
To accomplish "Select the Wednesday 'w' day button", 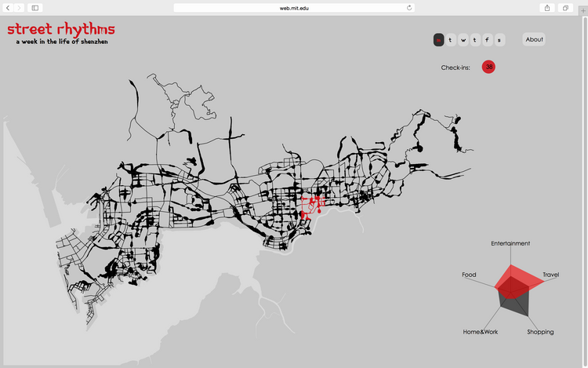I will click(463, 40).
